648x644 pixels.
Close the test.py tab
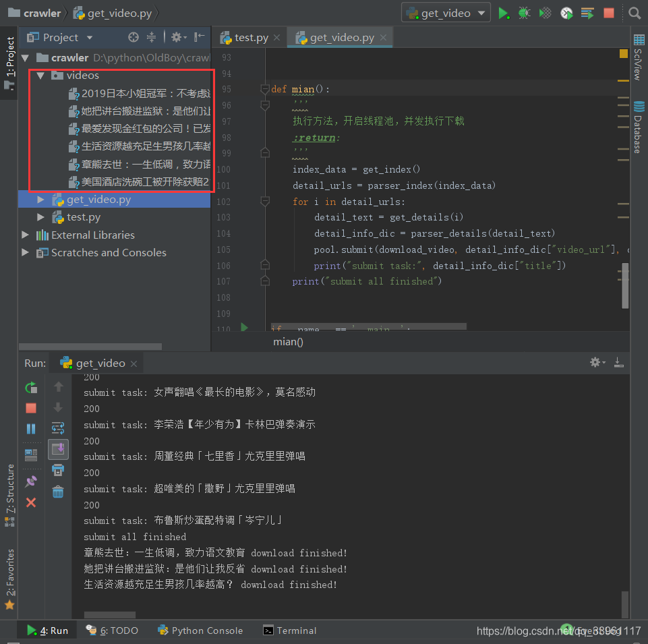coord(277,38)
